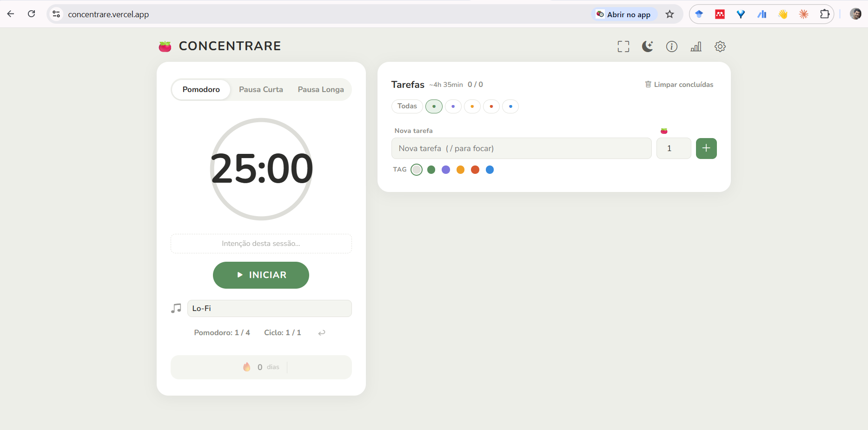Viewport: 868px width, 430px height.
Task: Focus the Intenção desta sessão field
Action: pos(261,244)
